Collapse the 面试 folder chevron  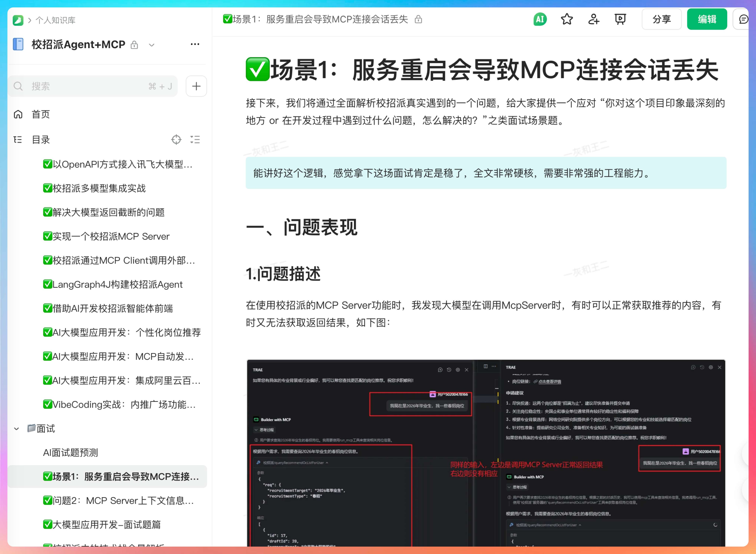(16, 429)
